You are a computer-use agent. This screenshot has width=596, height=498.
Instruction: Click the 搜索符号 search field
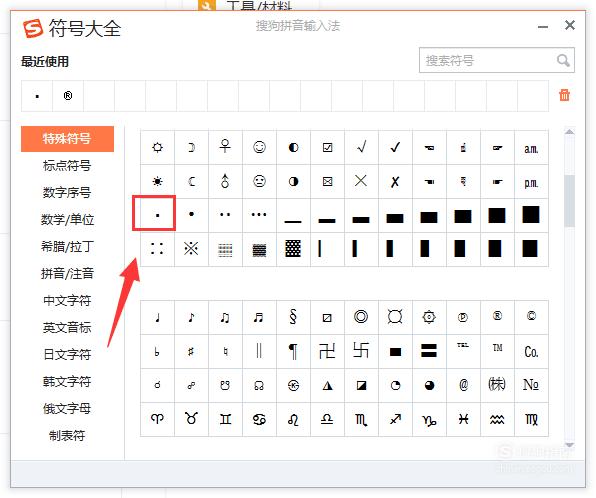(x=487, y=60)
